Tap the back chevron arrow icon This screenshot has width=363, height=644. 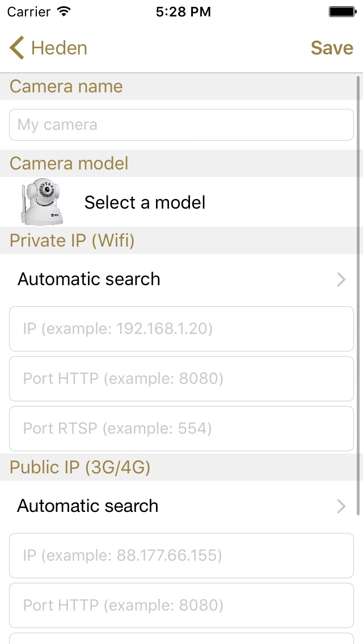(x=17, y=48)
